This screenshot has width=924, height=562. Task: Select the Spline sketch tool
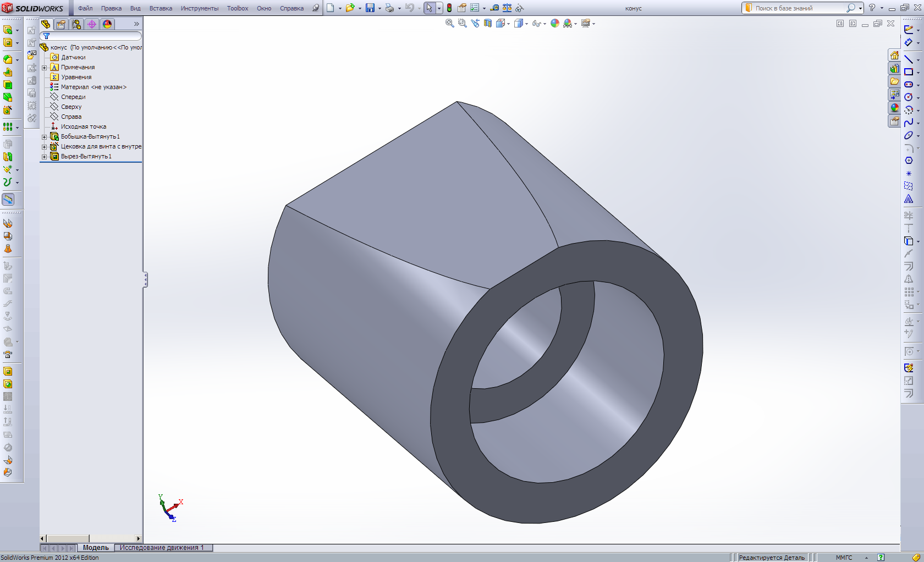point(909,123)
